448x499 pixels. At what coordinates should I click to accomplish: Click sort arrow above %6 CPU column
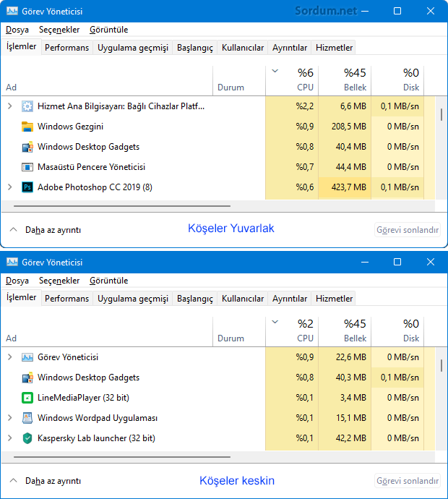pyautogui.click(x=275, y=72)
